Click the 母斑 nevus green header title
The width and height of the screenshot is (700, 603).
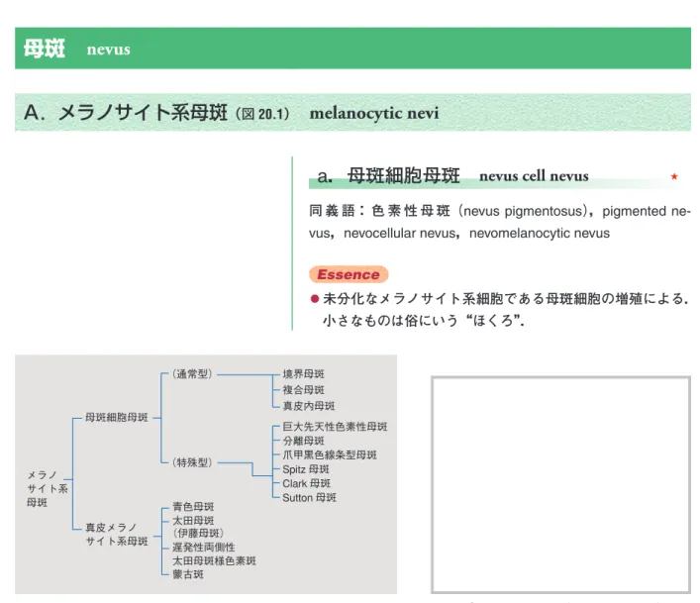click(x=77, y=49)
